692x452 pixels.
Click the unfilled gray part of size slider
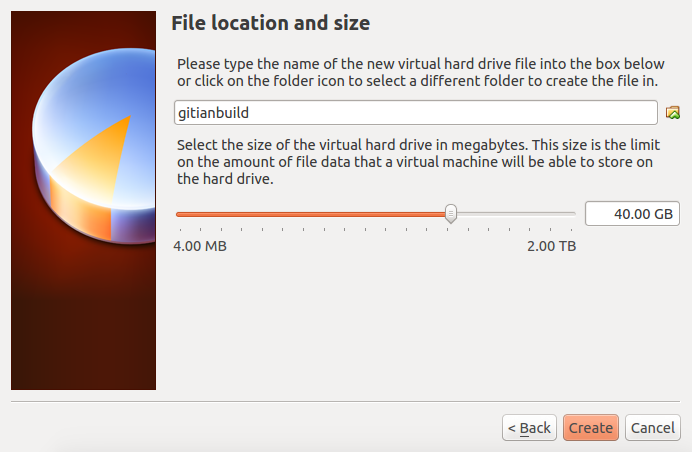(515, 214)
